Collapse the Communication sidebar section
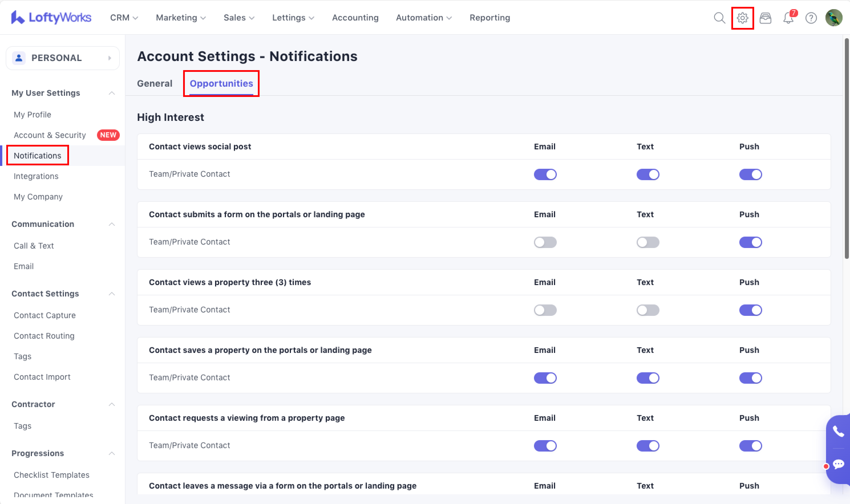Image resolution: width=850 pixels, height=504 pixels. (x=112, y=224)
